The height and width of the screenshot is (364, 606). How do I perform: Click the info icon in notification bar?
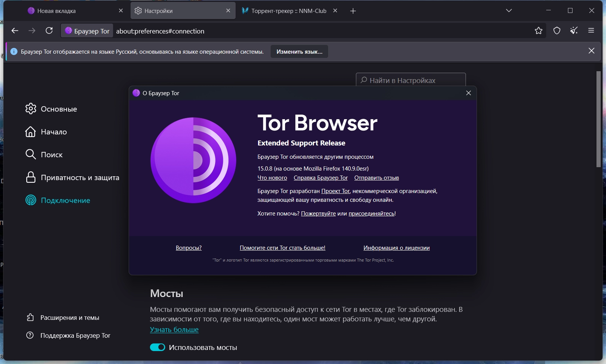click(14, 51)
